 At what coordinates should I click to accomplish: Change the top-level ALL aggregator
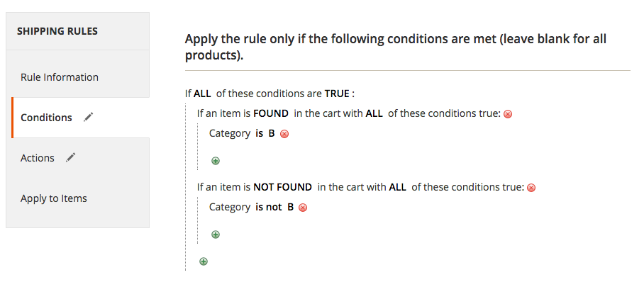(203, 94)
